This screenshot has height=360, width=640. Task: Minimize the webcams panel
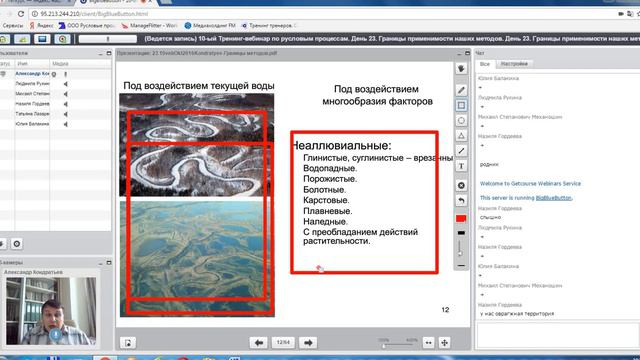[x=100, y=263]
